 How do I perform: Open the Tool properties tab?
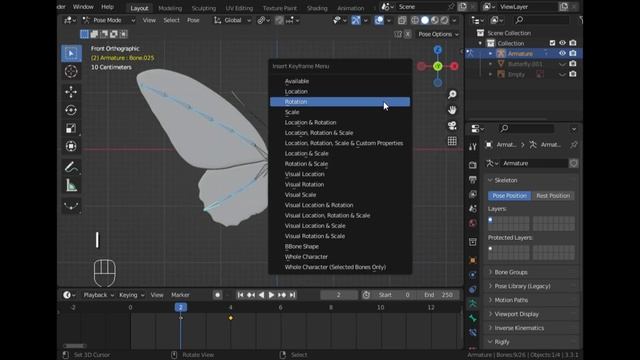tap(473, 147)
